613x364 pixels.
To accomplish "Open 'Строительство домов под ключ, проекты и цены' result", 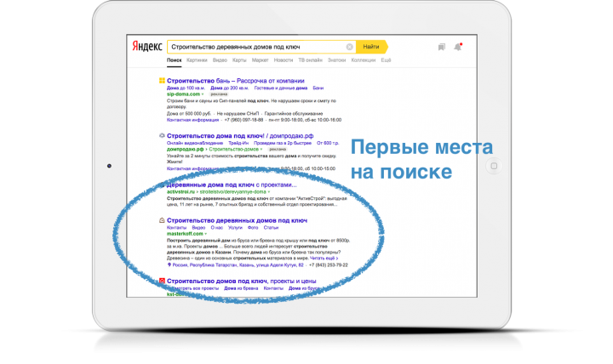I will tap(242, 281).
